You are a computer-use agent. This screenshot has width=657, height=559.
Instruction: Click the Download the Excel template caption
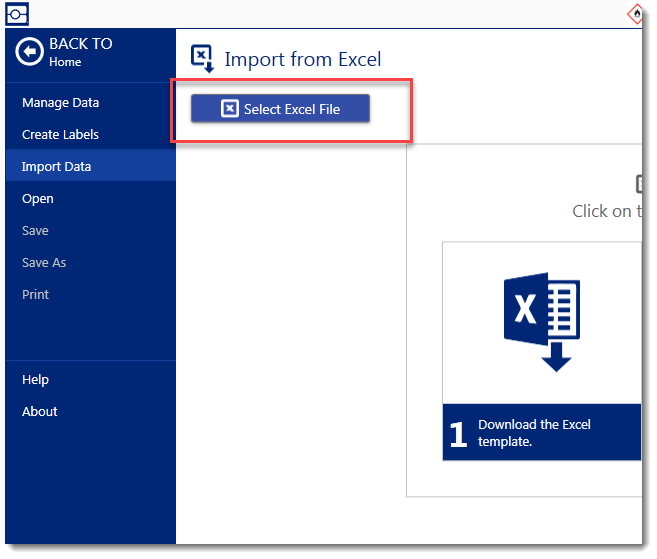(x=534, y=433)
